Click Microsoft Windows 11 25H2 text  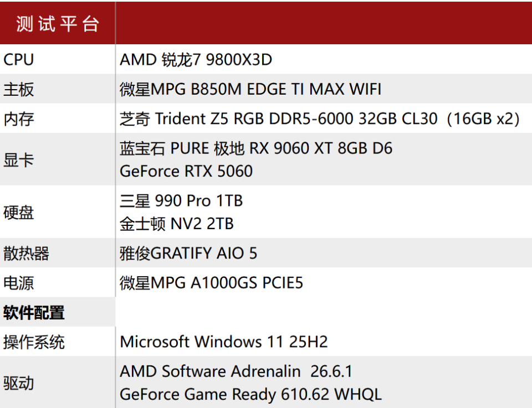point(223,342)
